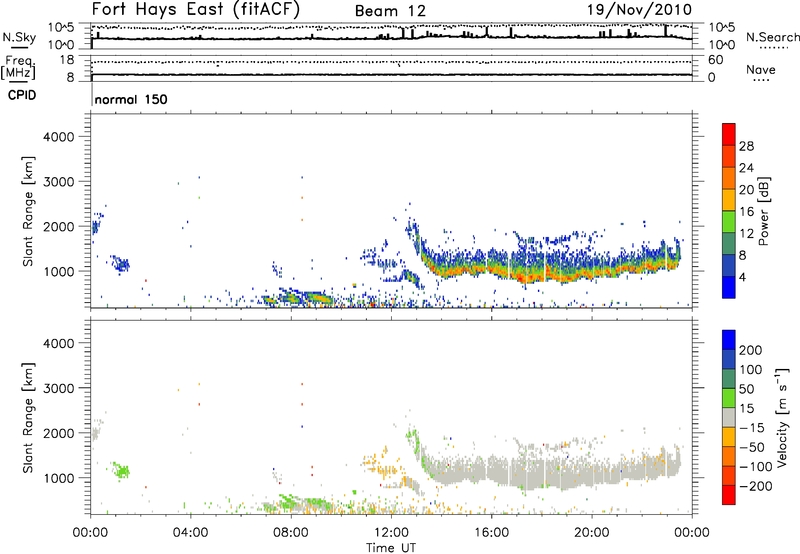Click the date '19/Nov/2010'

639,10
